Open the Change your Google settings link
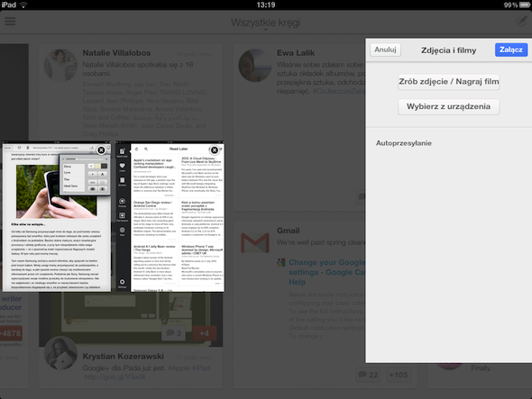Image resolution: width=532 pixels, height=399 pixels. [326, 272]
